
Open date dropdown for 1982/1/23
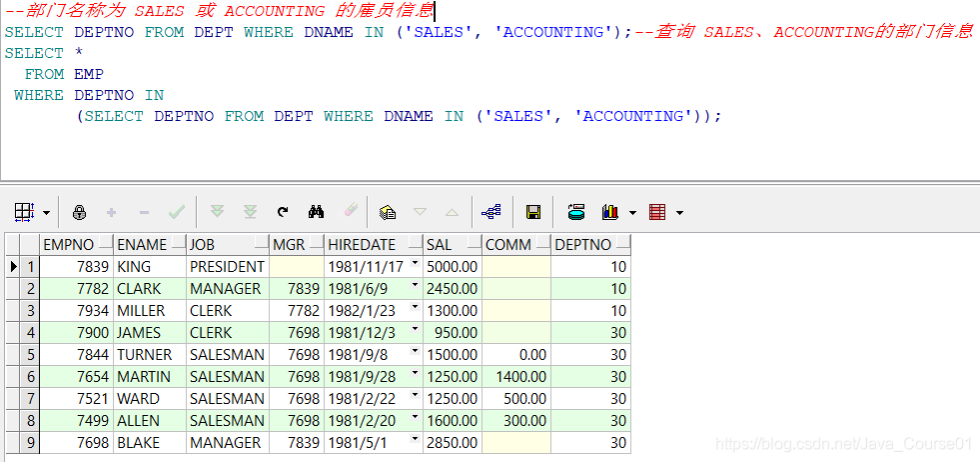[x=415, y=307]
